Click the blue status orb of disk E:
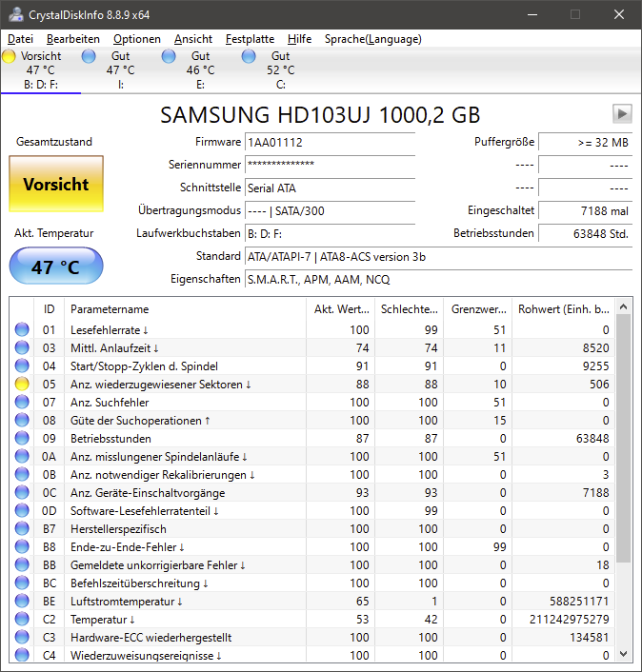 pyautogui.click(x=169, y=56)
